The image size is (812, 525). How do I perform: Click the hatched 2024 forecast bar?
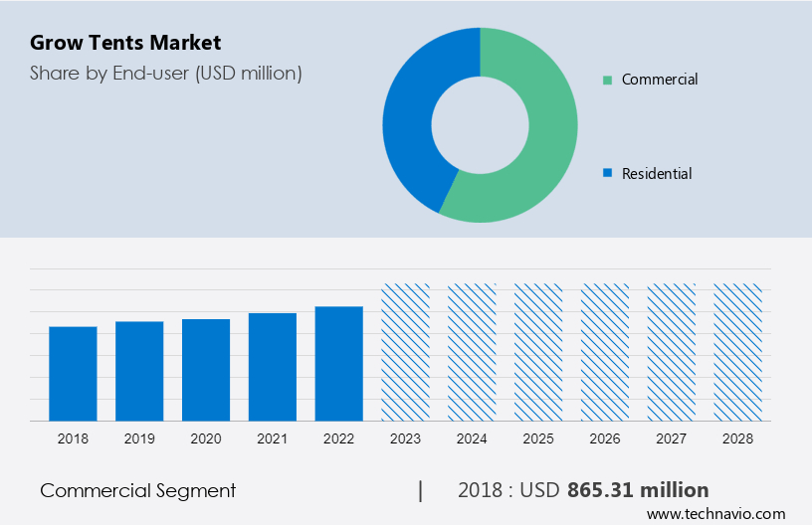472,352
